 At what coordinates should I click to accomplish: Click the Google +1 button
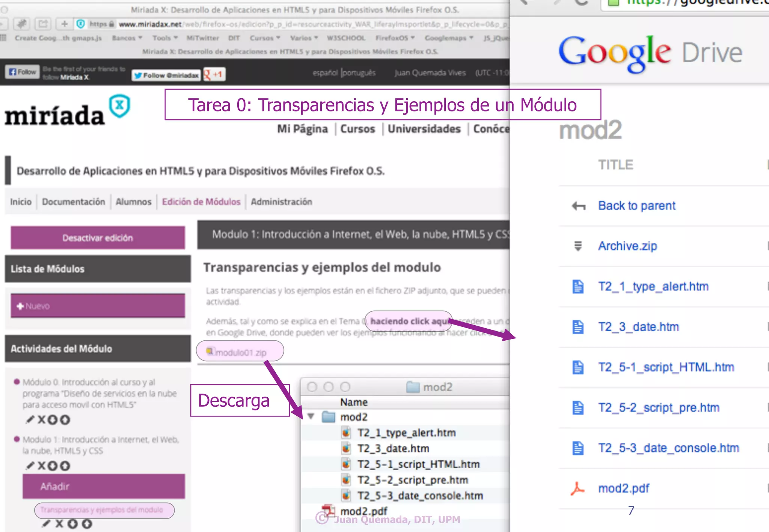point(214,74)
